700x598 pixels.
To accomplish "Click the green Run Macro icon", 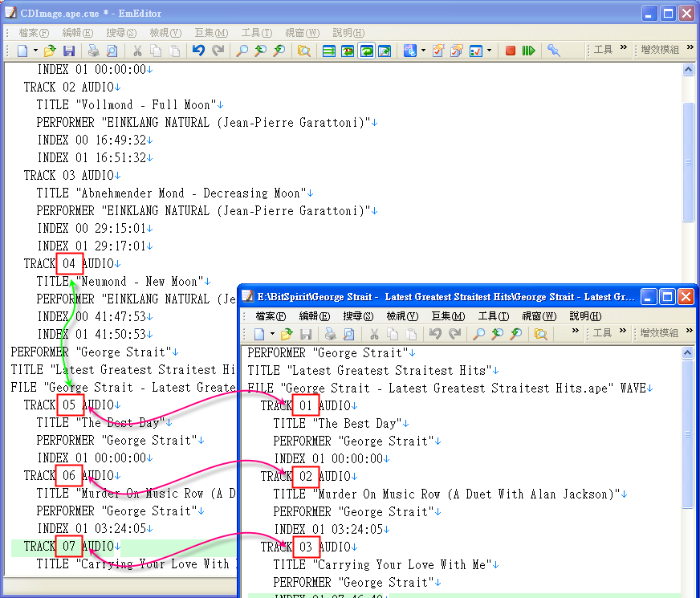I will click(528, 51).
